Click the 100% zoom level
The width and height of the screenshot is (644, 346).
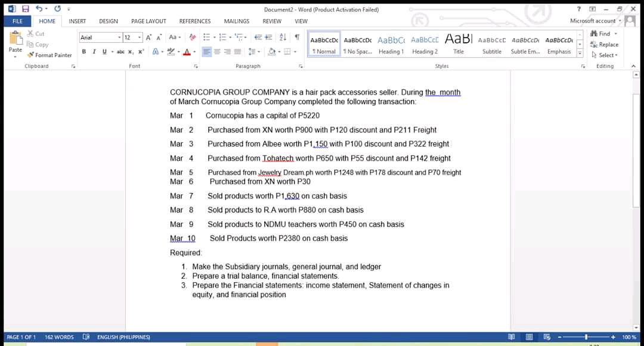click(628, 337)
